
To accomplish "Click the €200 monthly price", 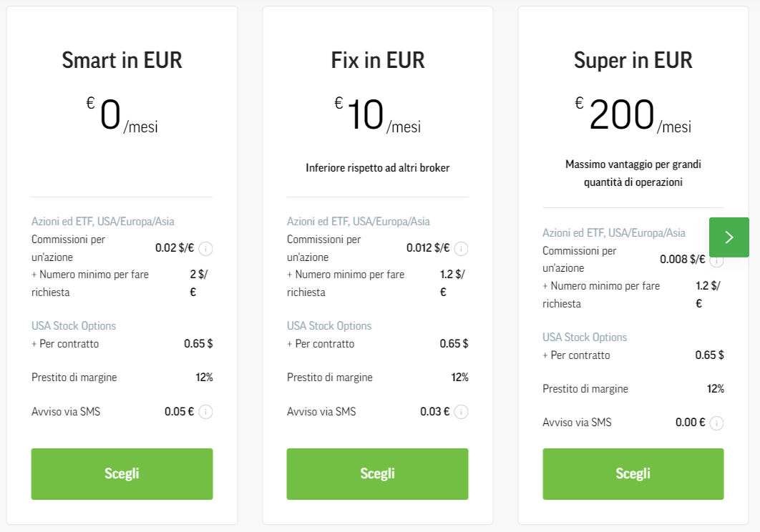I will click(x=633, y=115).
